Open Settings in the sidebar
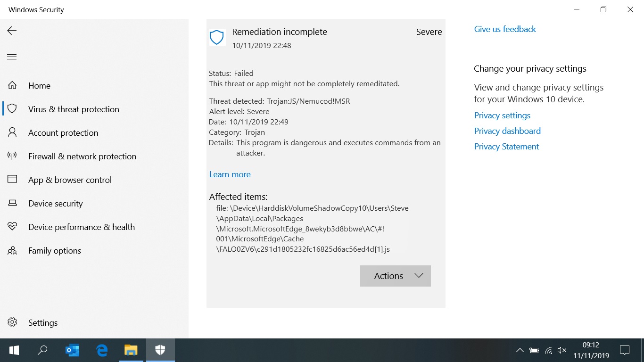644x362 pixels. point(42,322)
